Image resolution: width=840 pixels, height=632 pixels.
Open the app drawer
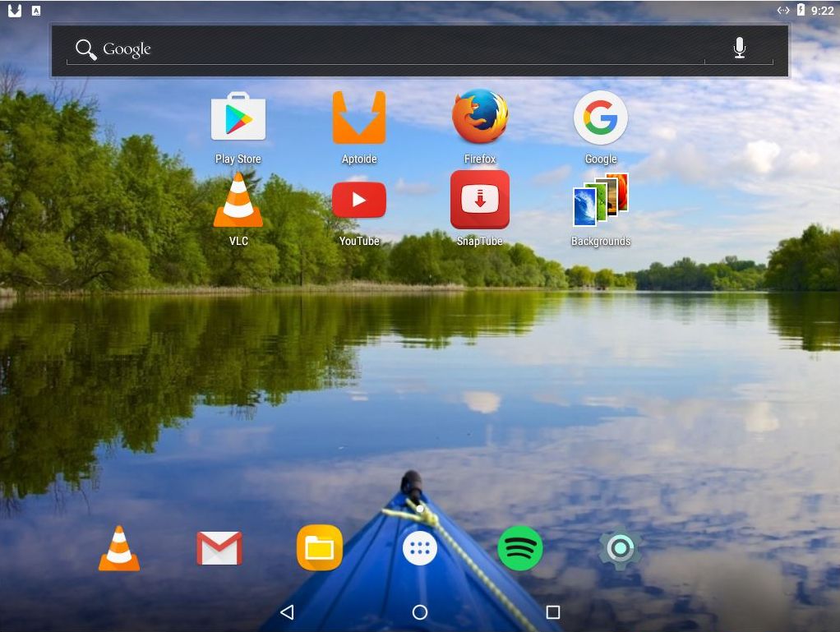click(419, 548)
